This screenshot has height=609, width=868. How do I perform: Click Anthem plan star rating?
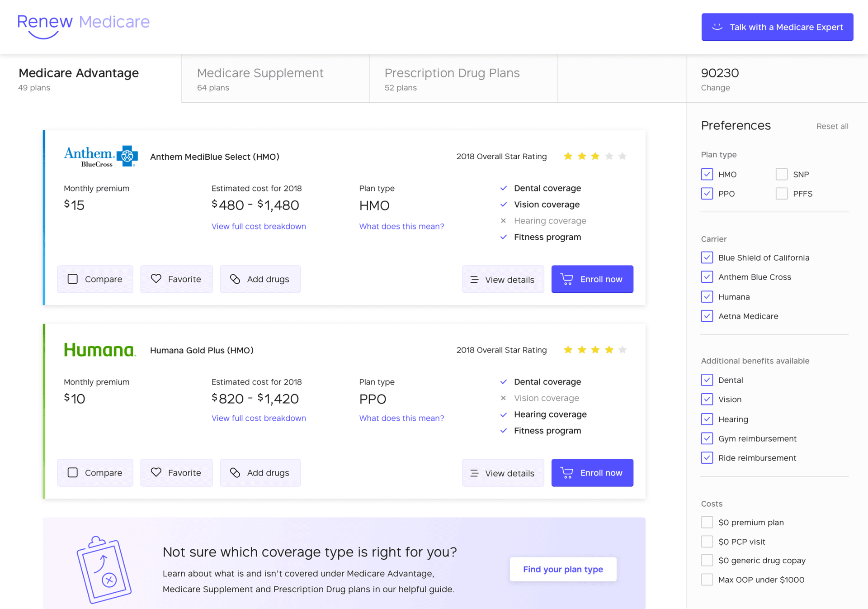click(595, 156)
